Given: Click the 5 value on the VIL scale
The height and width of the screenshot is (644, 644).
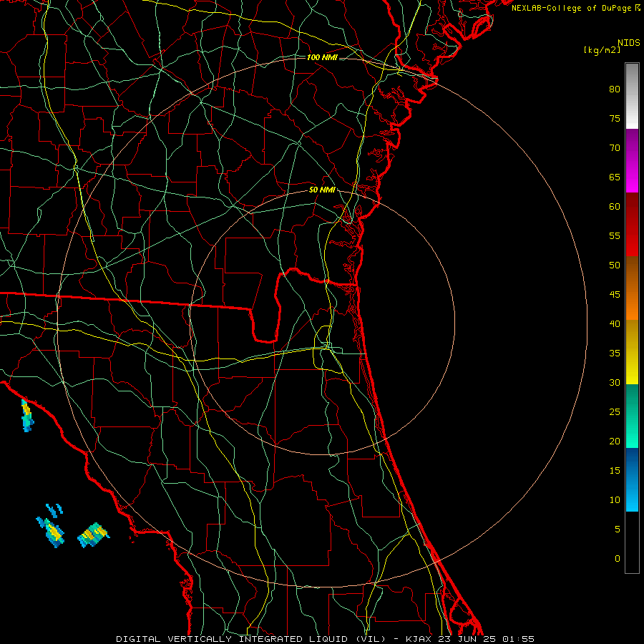Looking at the screenshot, I should tap(618, 529).
